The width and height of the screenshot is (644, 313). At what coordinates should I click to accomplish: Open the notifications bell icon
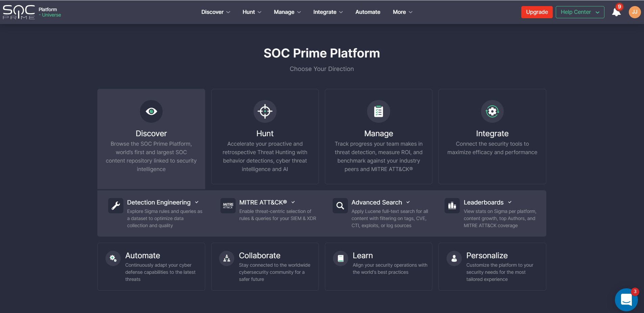[616, 12]
